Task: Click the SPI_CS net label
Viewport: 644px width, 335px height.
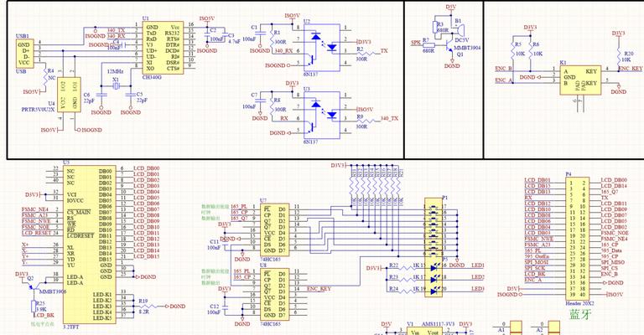Action: [610, 268]
